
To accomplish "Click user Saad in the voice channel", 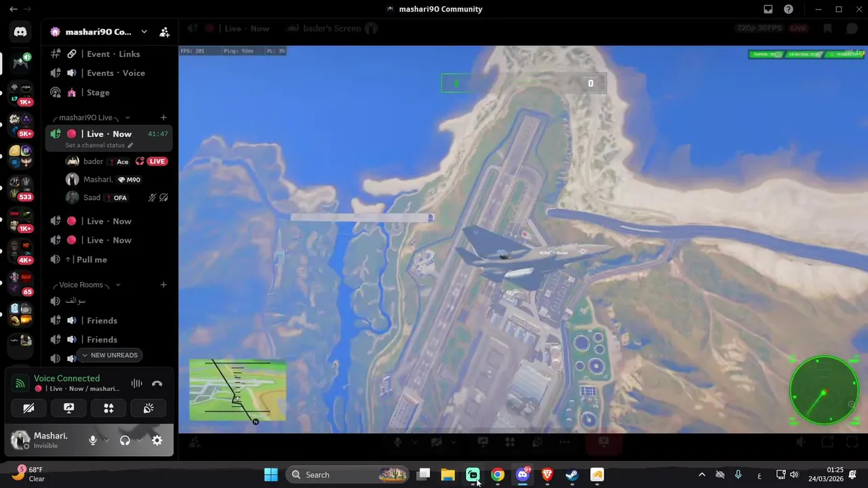I will [x=92, y=197].
